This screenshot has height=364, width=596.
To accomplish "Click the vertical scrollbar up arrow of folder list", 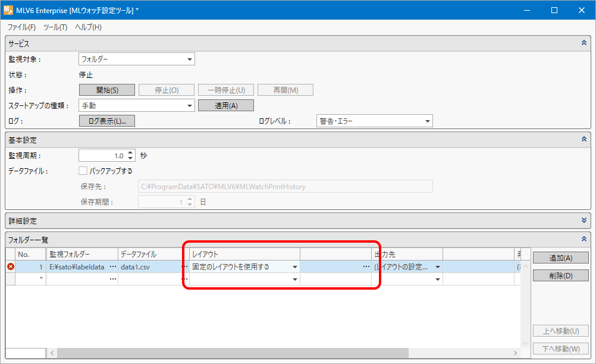I will tap(525, 266).
